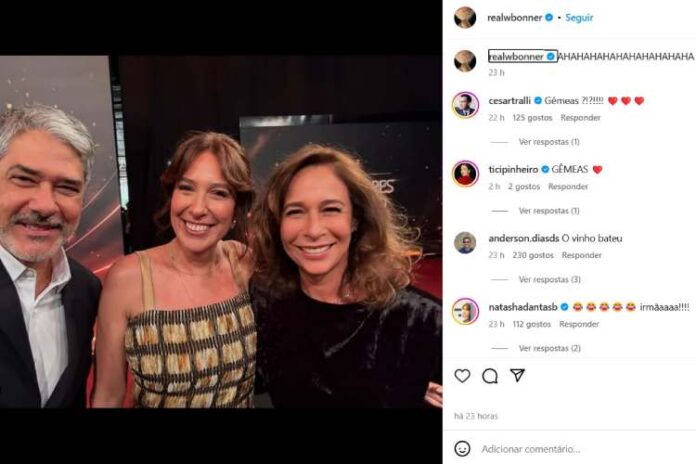This screenshot has width=696, height=464.
Task: Expand replies under ticipinheiro's comment
Action: [548, 211]
